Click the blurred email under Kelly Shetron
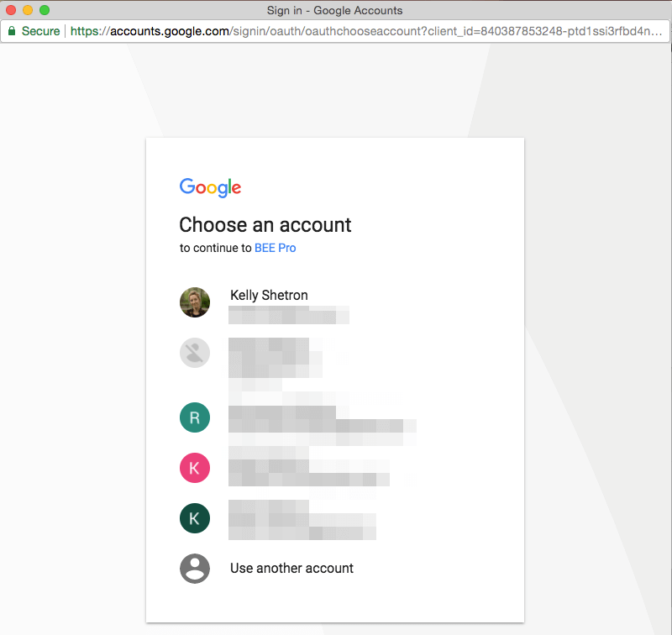The width and height of the screenshot is (672, 635). 289,315
